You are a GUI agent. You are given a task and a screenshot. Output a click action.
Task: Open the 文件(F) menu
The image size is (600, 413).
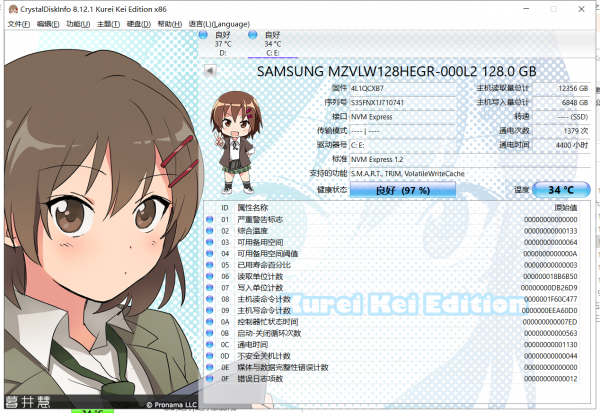(x=19, y=24)
